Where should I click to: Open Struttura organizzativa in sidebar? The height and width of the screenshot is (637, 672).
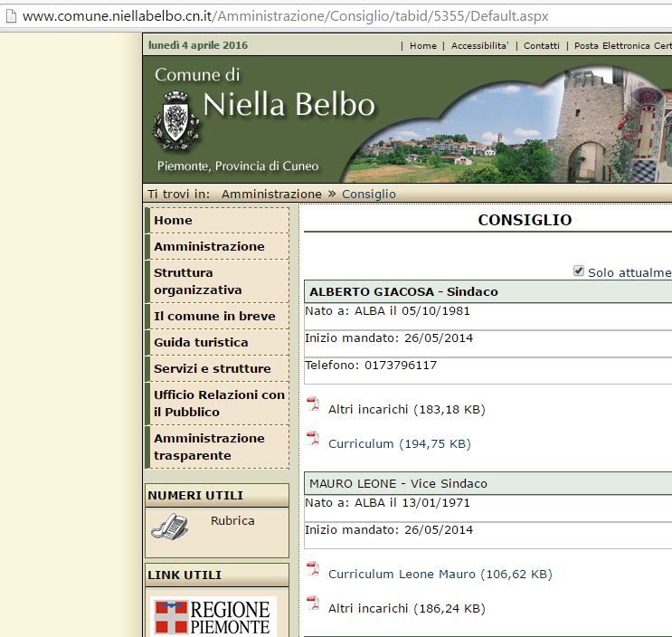point(198,281)
